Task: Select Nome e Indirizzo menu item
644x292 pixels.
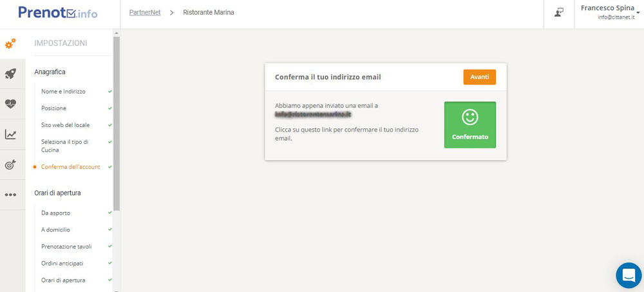Action: pyautogui.click(x=63, y=92)
